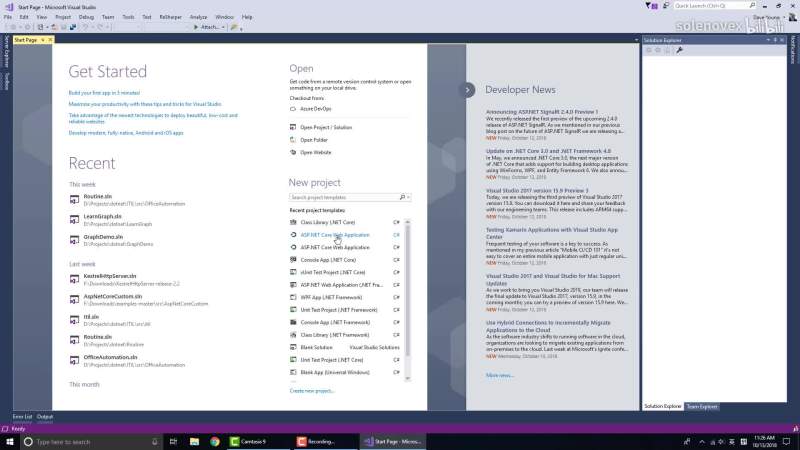
Task: Click the LearnGraph.sln solution icon
Action: click(x=74, y=220)
